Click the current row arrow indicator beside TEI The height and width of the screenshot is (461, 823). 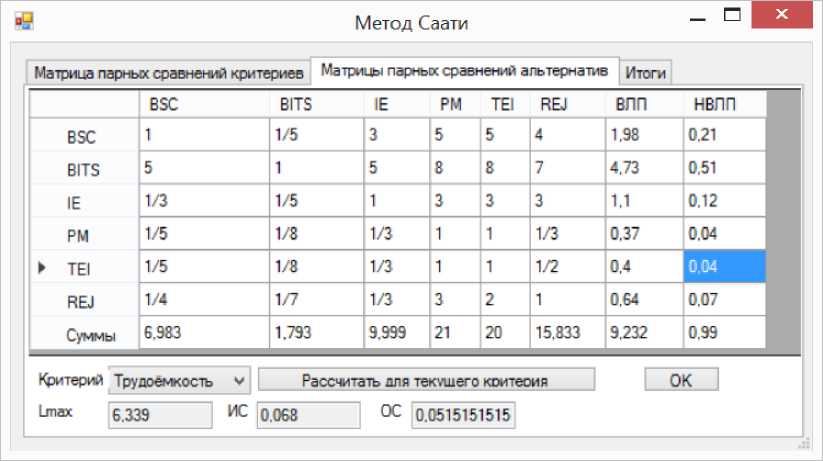(42, 269)
